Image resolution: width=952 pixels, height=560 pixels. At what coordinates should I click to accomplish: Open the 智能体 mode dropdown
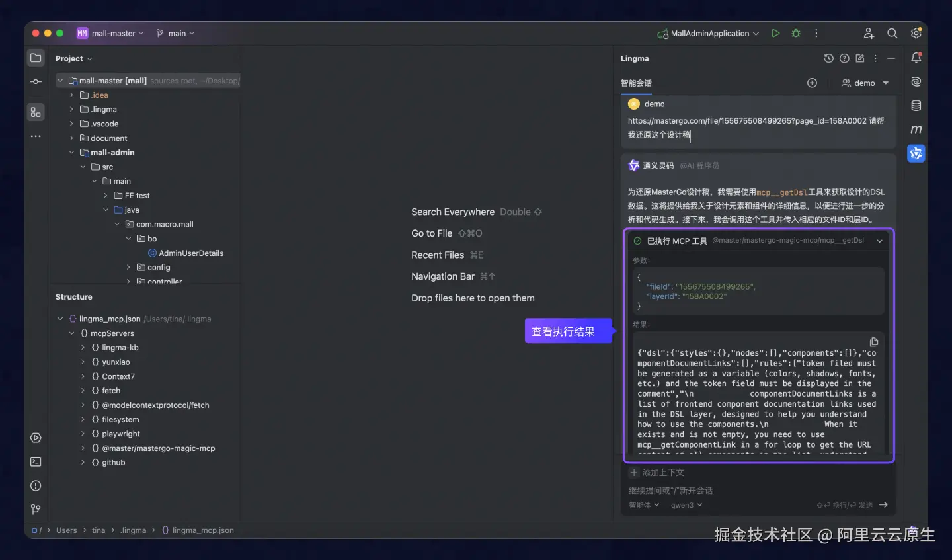[x=644, y=505]
